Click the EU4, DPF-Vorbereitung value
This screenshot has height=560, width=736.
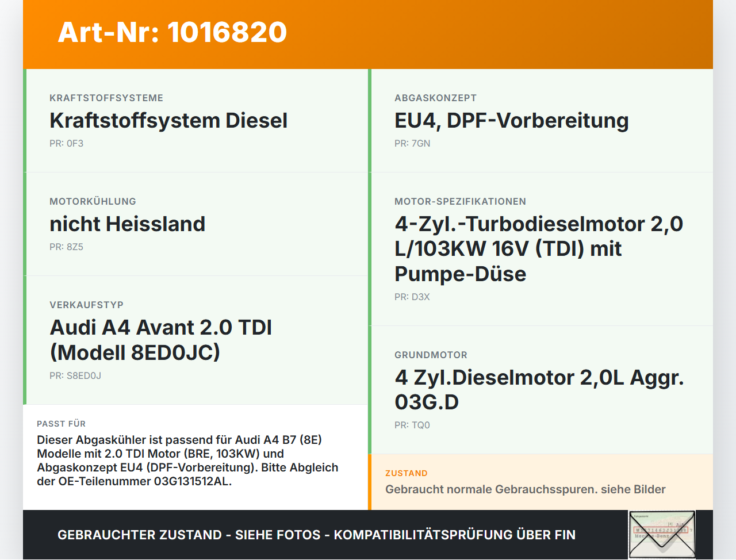512,120
